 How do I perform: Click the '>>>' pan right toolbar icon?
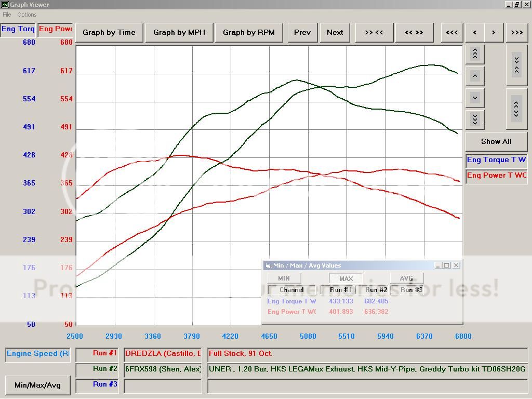(517, 32)
